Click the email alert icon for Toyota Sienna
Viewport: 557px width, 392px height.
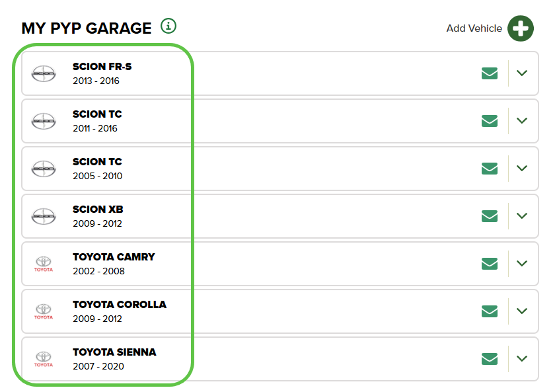[490, 358]
